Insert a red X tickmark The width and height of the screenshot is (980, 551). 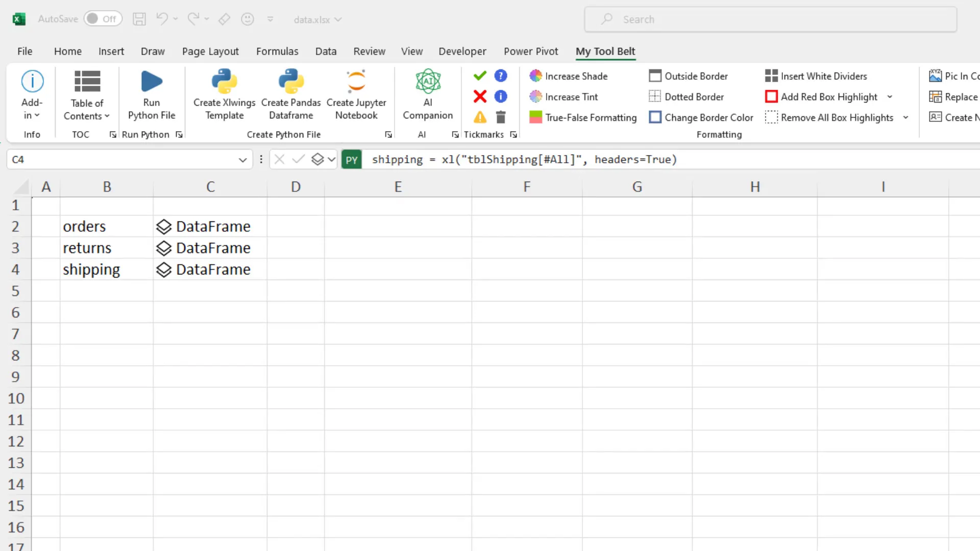click(x=479, y=96)
